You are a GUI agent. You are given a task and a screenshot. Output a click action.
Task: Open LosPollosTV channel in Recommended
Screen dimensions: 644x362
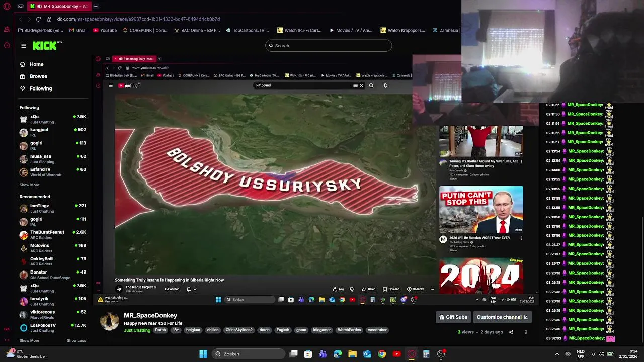(x=53, y=328)
